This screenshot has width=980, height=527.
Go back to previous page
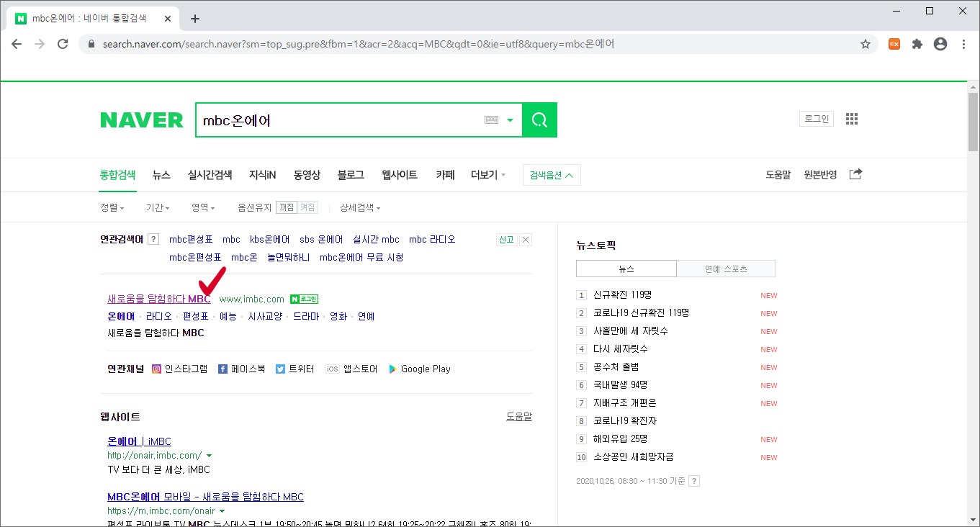click(x=17, y=44)
